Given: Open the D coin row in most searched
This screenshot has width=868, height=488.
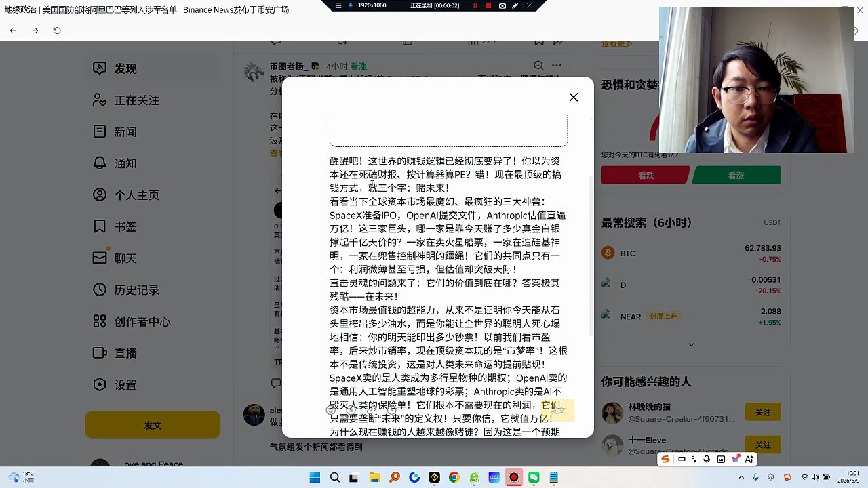Looking at the screenshot, I should click(x=691, y=285).
